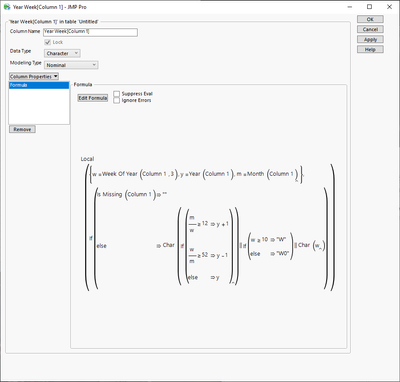
Task: Click the Apply button
Action: point(370,40)
